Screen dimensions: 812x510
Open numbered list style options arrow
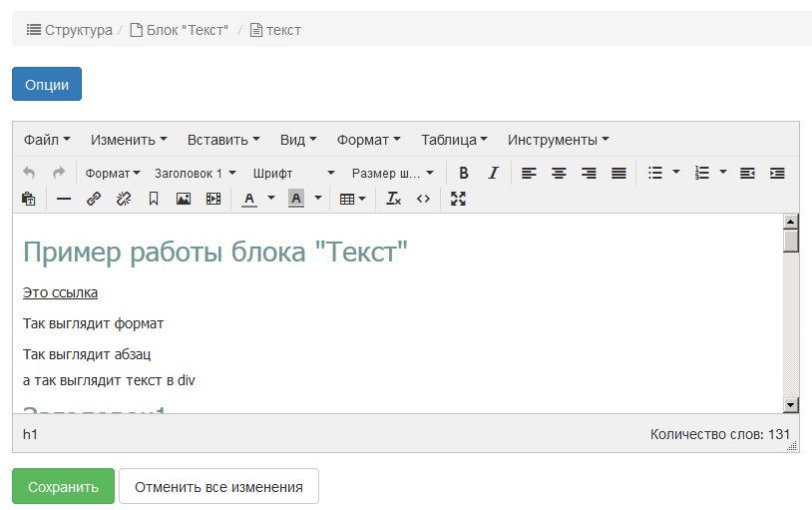723,173
